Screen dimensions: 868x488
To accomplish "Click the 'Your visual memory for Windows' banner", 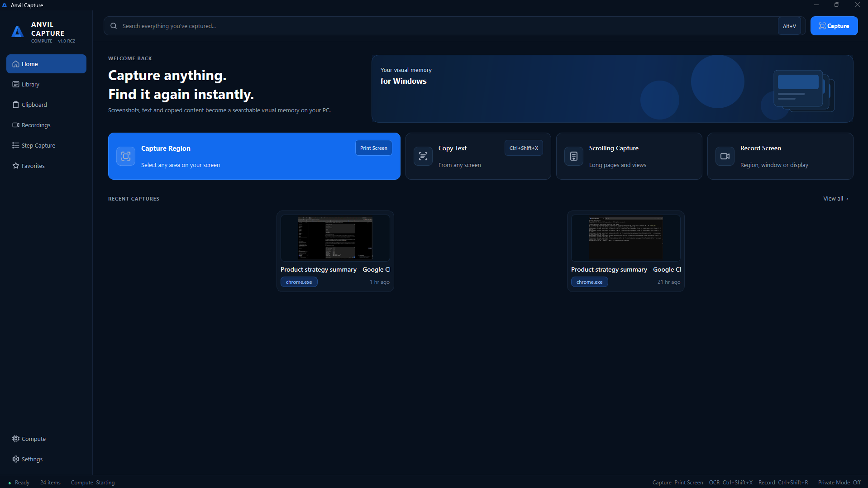I will tap(612, 89).
